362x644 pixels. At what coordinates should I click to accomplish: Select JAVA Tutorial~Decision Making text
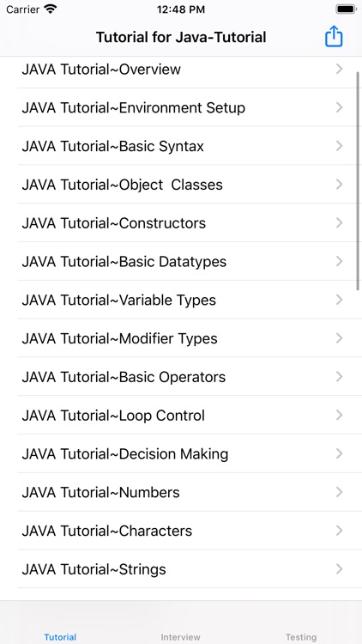click(124, 454)
